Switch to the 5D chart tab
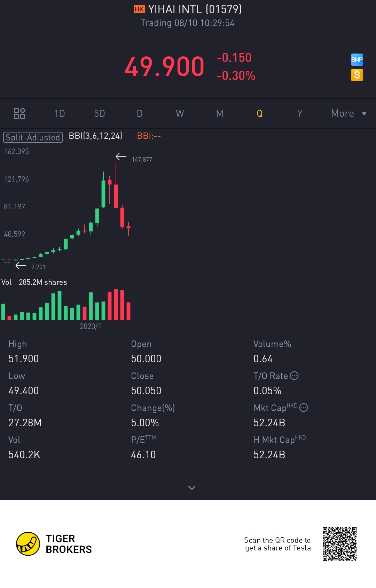The height and width of the screenshot is (588, 376). pyautogui.click(x=100, y=113)
